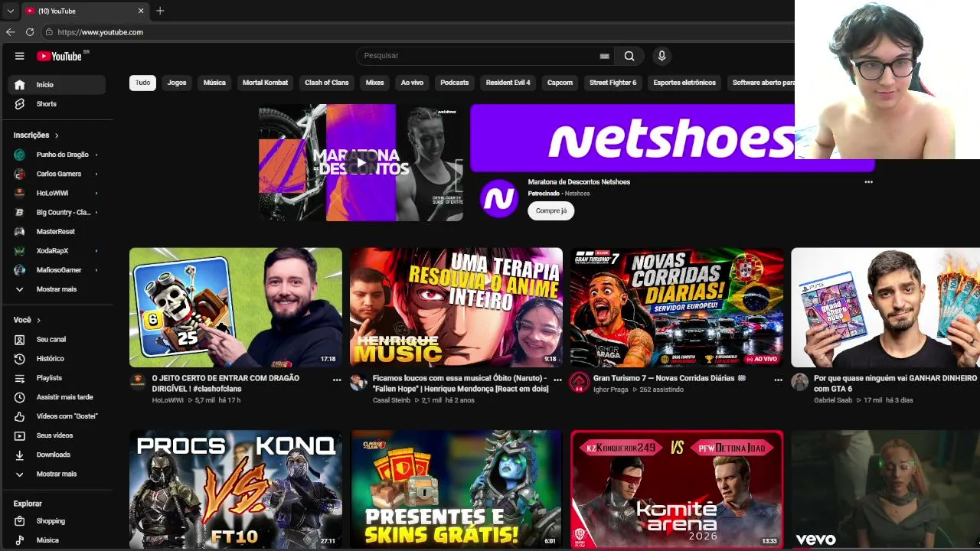The height and width of the screenshot is (551, 980).
Task: Go to Início in the sidebar
Action: tap(57, 85)
